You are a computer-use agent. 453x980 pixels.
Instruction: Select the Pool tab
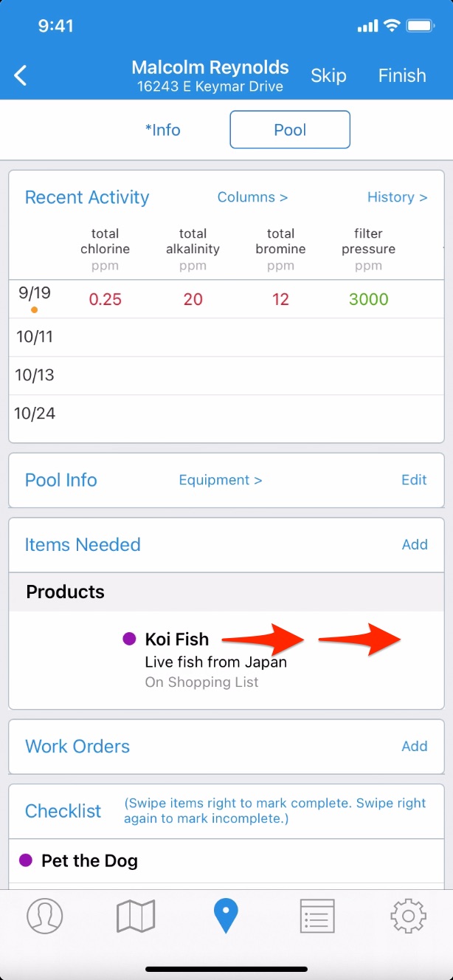tap(290, 130)
